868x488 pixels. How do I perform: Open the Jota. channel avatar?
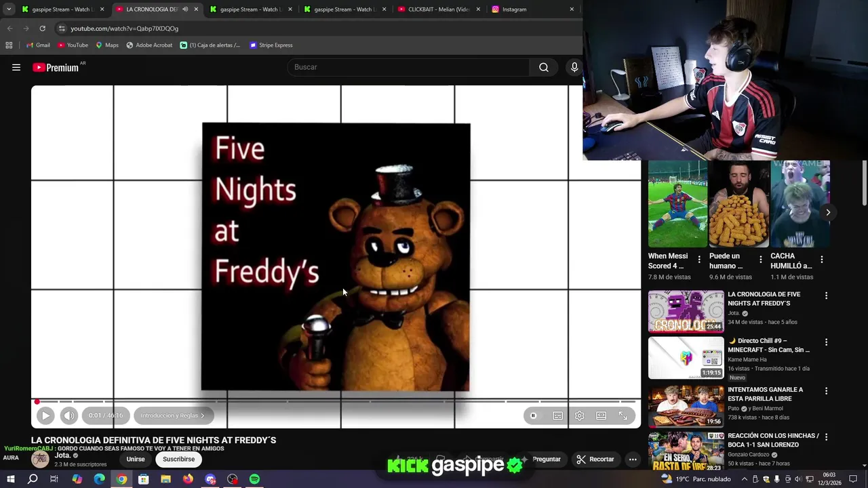[x=40, y=459]
